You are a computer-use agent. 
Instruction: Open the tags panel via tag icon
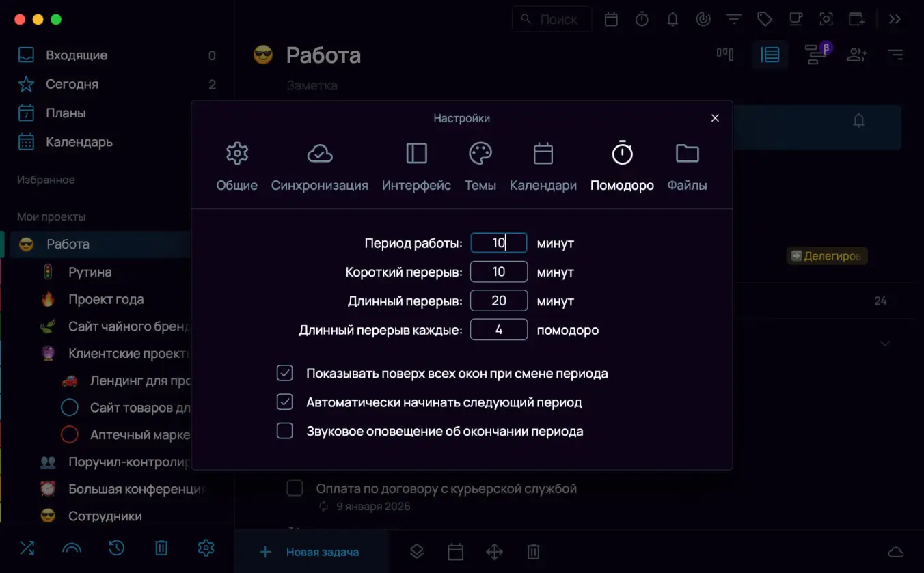tap(764, 18)
